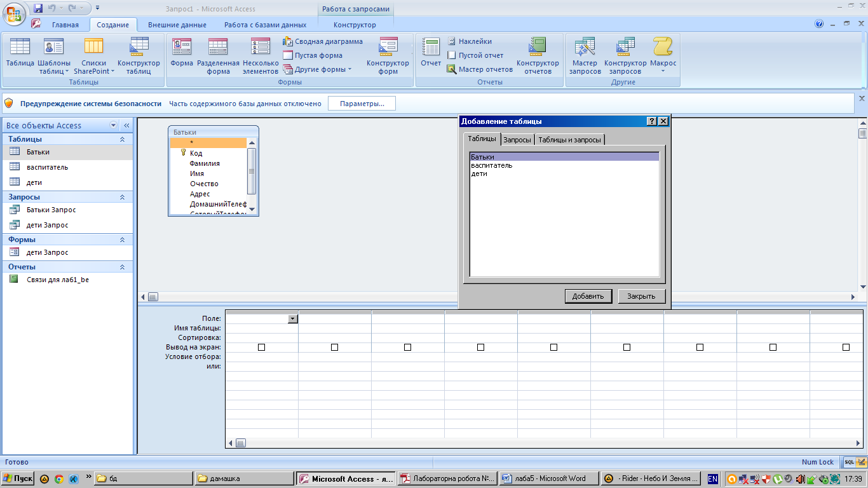The height and width of the screenshot is (488, 868).
Task: Switch to Запросы tab in dialog
Action: (517, 139)
